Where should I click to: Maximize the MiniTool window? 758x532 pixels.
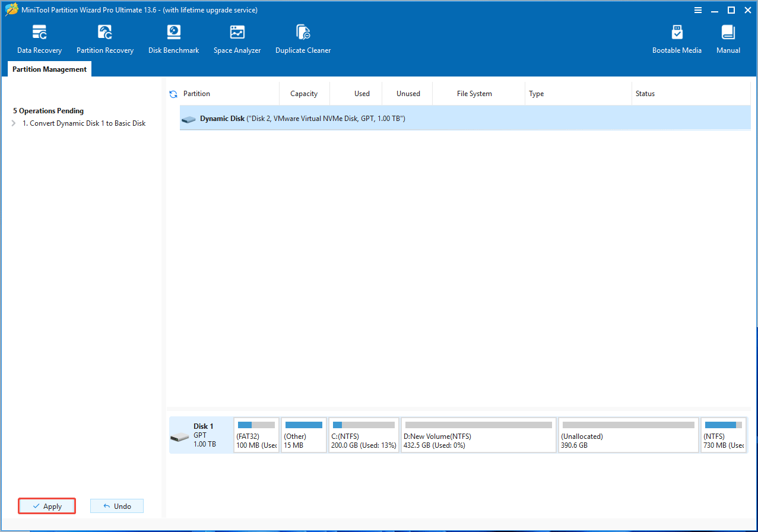[731, 10]
